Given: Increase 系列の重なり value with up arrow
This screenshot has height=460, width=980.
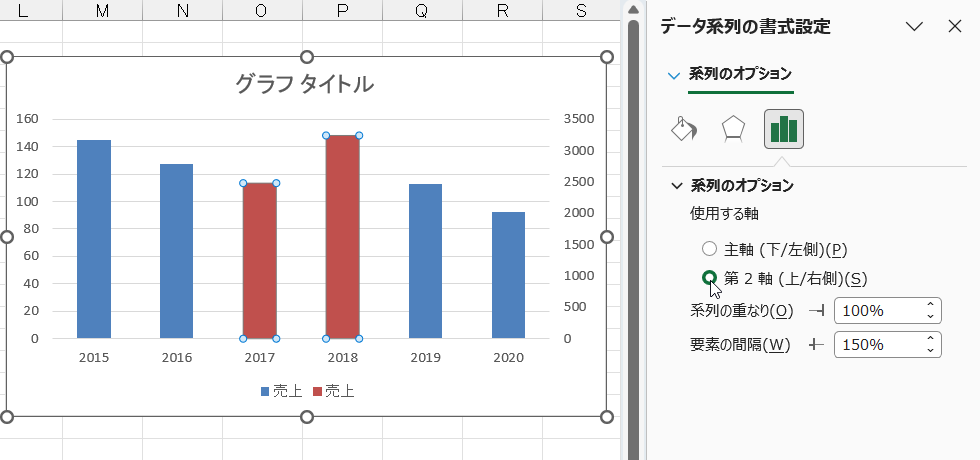Looking at the screenshot, I should pyautogui.click(x=931, y=305).
